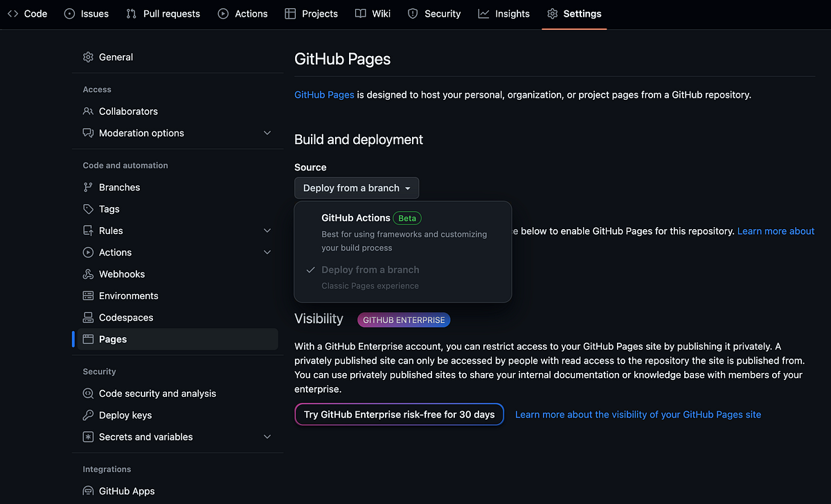
Task: Click the Security shield icon
Action: pyautogui.click(x=412, y=13)
